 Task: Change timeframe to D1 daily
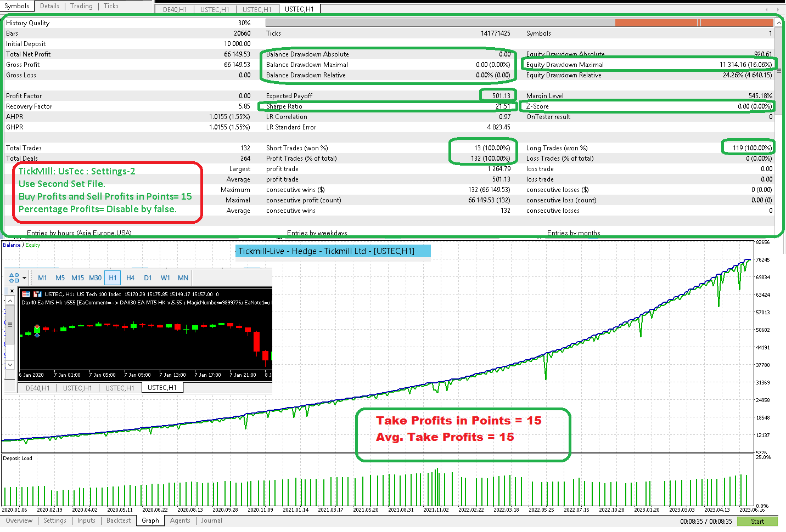(148, 278)
